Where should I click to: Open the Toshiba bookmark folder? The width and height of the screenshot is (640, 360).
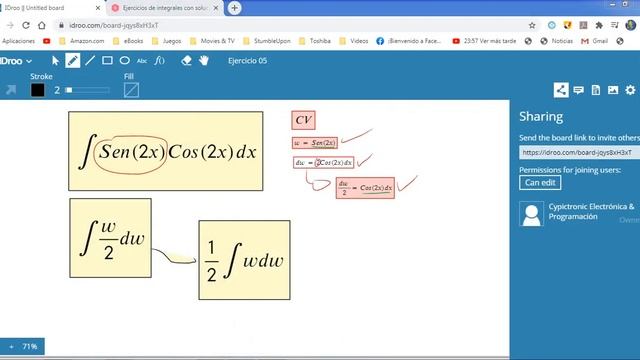coord(315,41)
